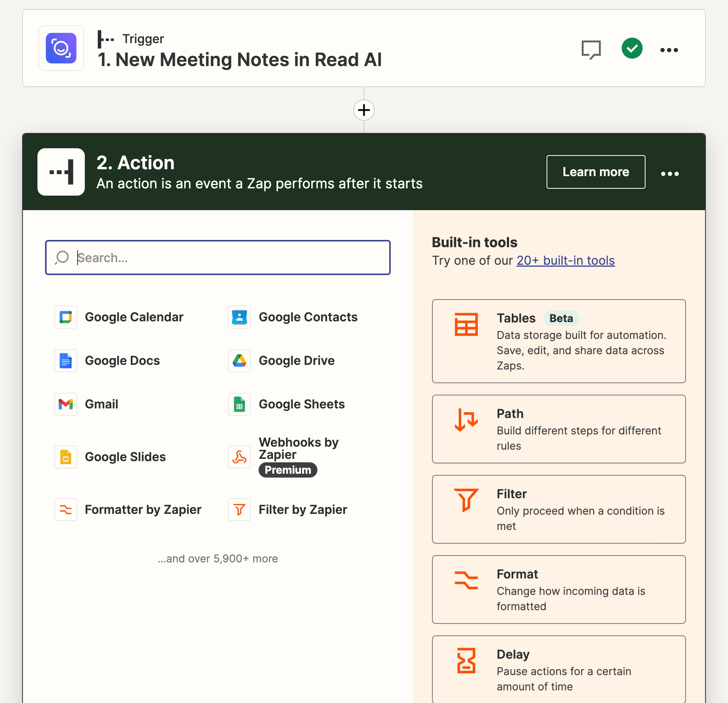Screen dimensions: 728x703
Task: Select the Google Calendar icon
Action: tap(66, 317)
